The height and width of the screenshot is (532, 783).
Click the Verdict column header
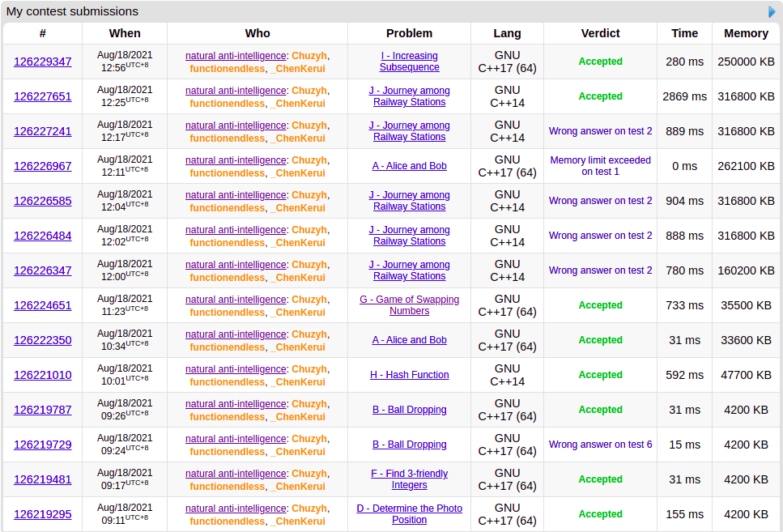600,33
